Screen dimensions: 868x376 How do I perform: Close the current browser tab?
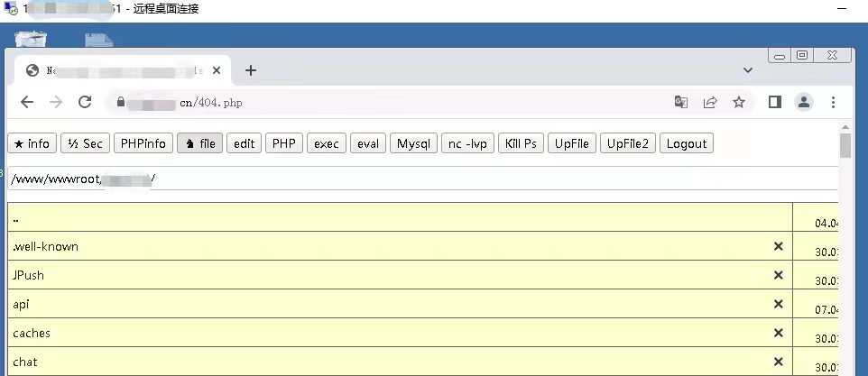click(x=217, y=70)
